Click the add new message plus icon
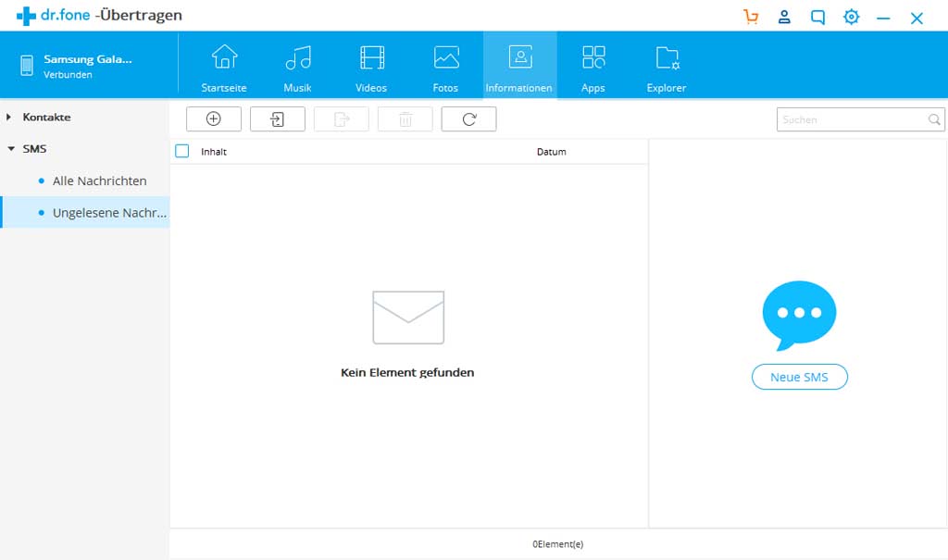Viewport: 948px width, 560px height. click(213, 118)
